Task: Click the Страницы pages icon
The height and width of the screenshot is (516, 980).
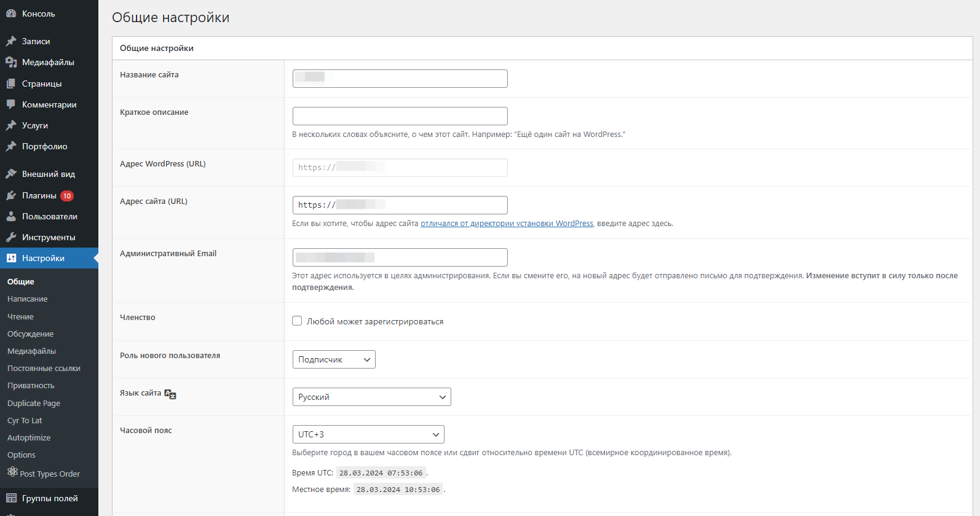Action: pos(11,84)
